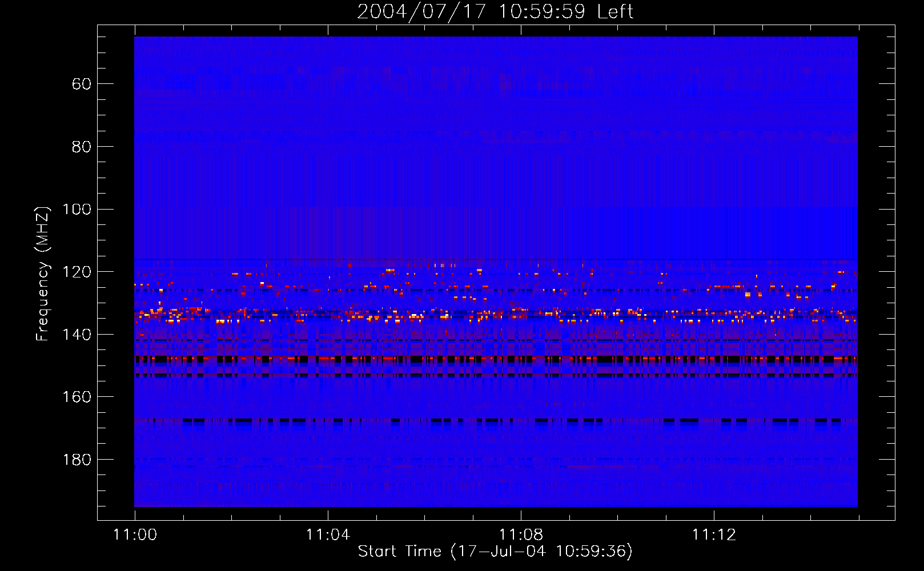
Task: Click the "Frequency (MHZ)" axis label
Action: (43, 274)
